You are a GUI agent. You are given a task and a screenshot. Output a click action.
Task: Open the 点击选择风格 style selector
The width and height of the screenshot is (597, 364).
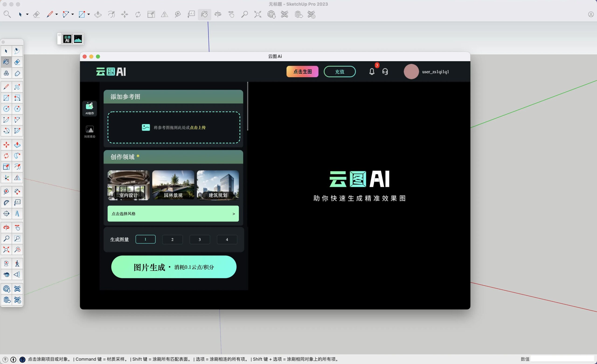point(173,214)
